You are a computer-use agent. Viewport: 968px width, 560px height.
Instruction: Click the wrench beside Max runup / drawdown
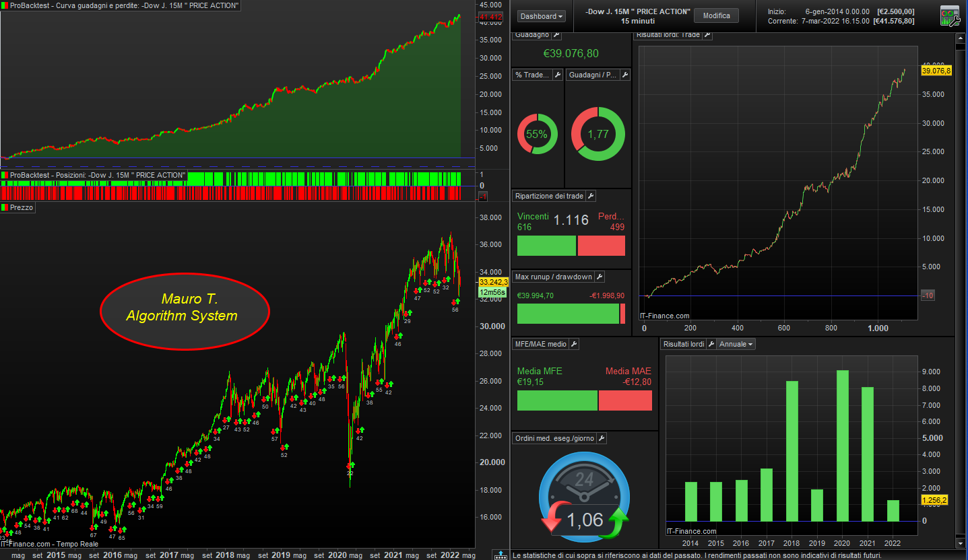pos(600,277)
